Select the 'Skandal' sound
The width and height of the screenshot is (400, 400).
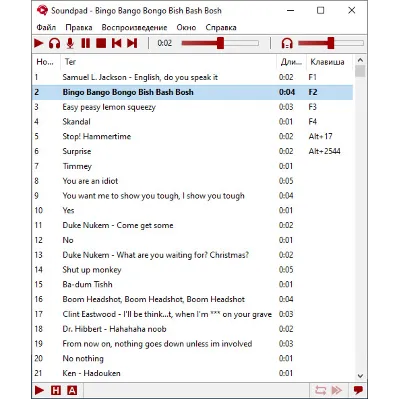193,122
